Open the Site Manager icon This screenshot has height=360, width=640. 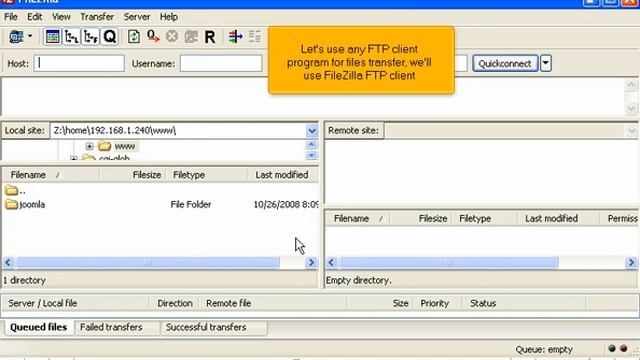pos(16,37)
